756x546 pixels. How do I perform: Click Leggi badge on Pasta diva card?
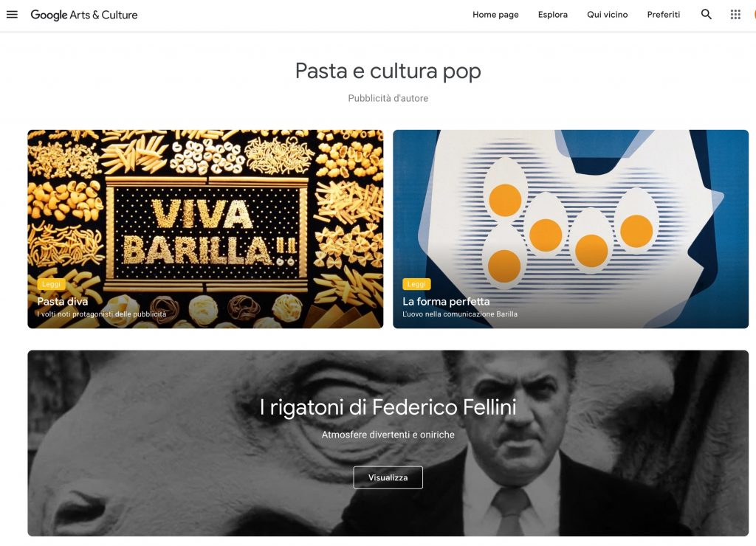pos(51,284)
